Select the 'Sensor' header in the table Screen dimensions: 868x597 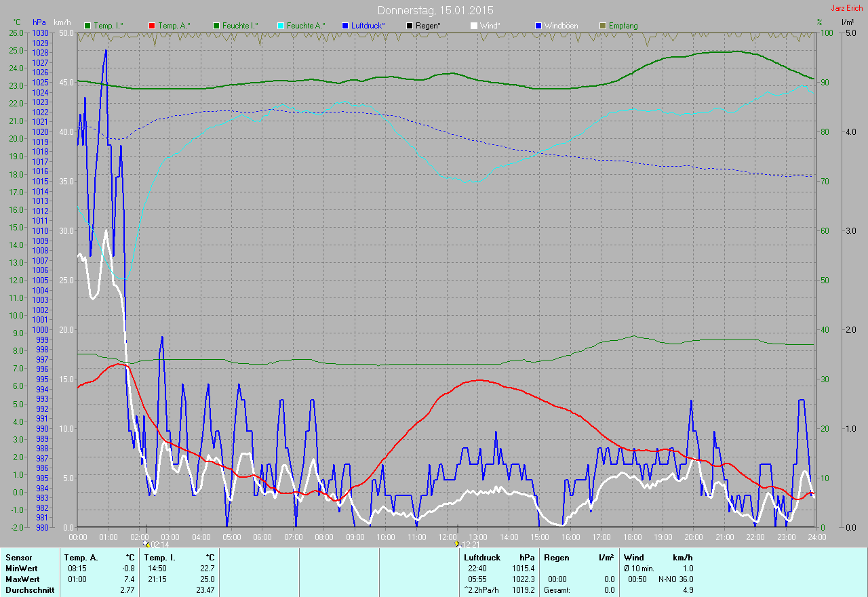pos(18,558)
